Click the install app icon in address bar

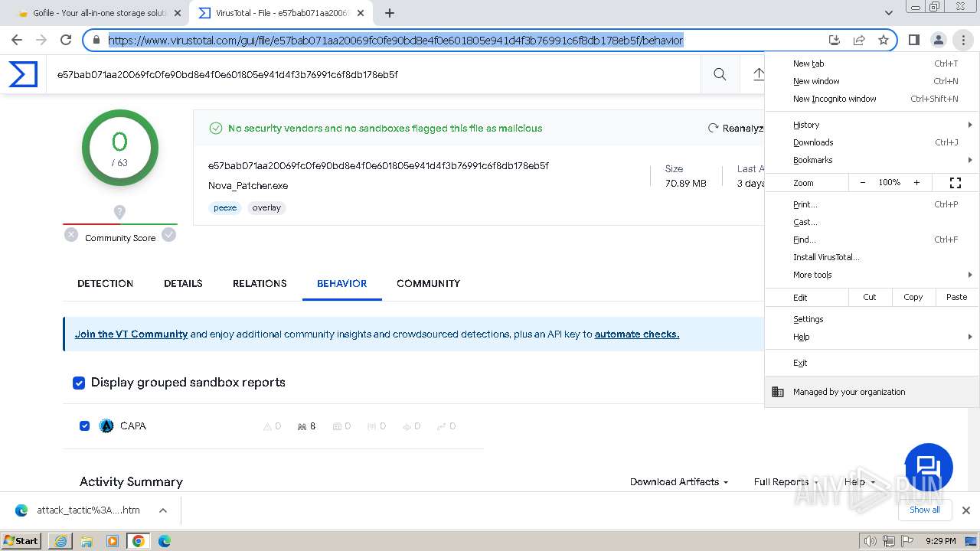click(835, 41)
